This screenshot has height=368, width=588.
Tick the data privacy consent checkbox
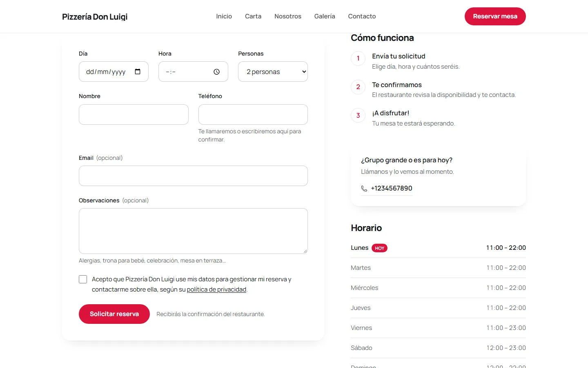coord(83,279)
